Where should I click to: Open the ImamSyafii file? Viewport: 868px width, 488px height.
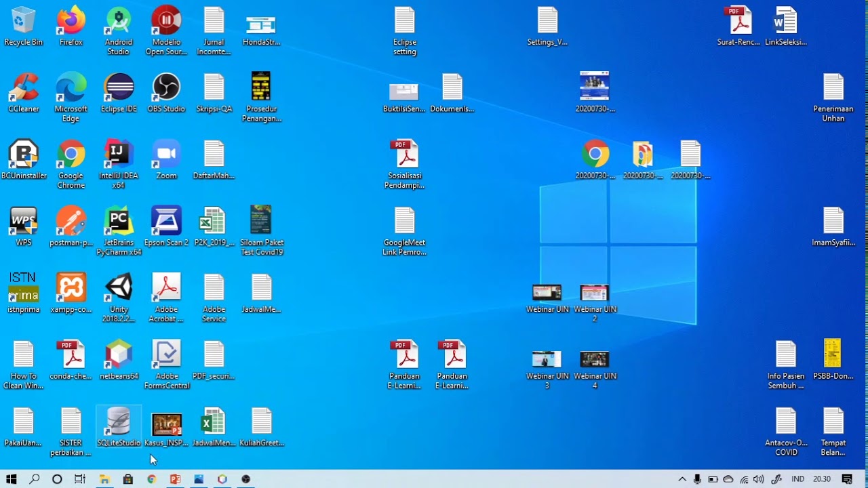pyautogui.click(x=833, y=227)
